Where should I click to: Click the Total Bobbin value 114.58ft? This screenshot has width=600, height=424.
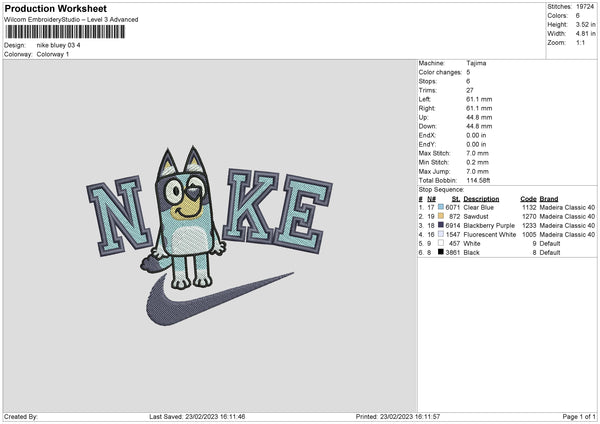478,180
